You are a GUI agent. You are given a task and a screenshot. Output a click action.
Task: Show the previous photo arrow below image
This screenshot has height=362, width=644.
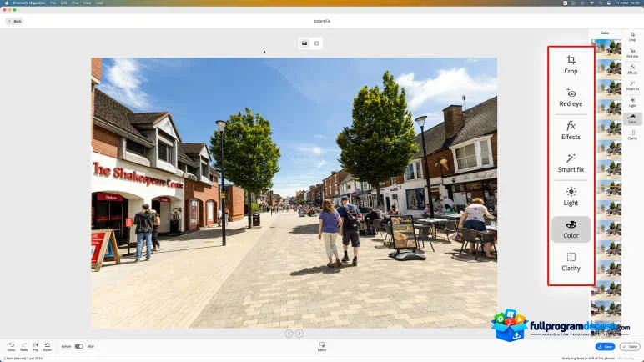click(289, 334)
